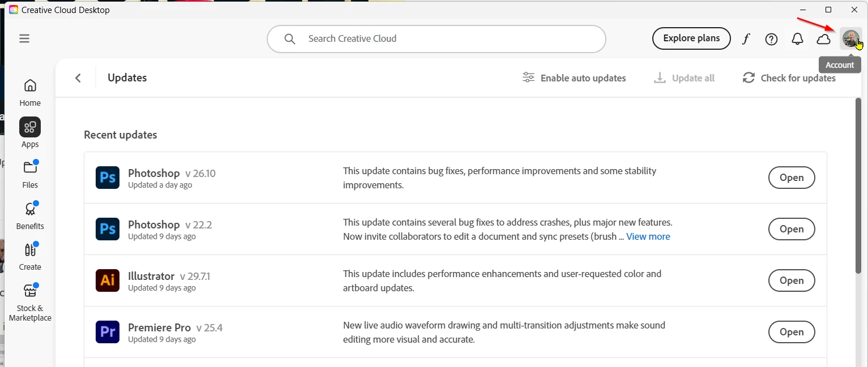Click the vertical scrollbar of updates list

click(858, 187)
